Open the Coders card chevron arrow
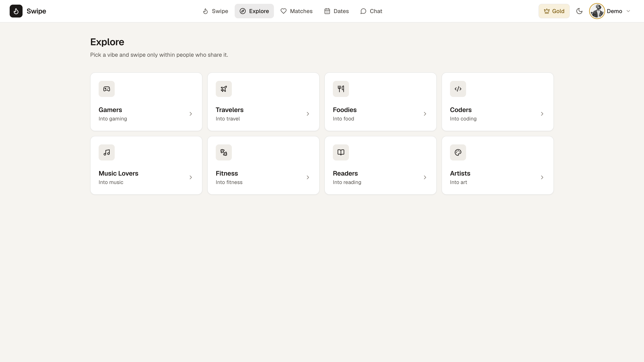This screenshot has height=362, width=644. click(x=542, y=114)
